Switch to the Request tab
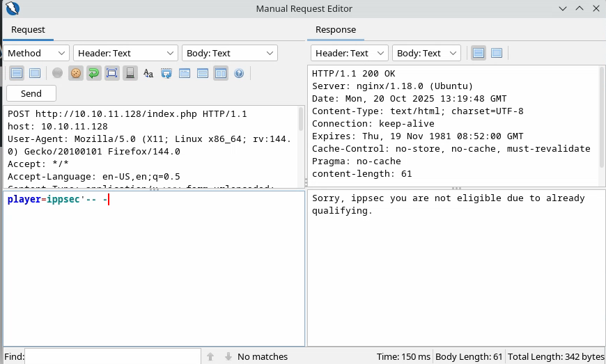The image size is (606, 364). point(28,30)
